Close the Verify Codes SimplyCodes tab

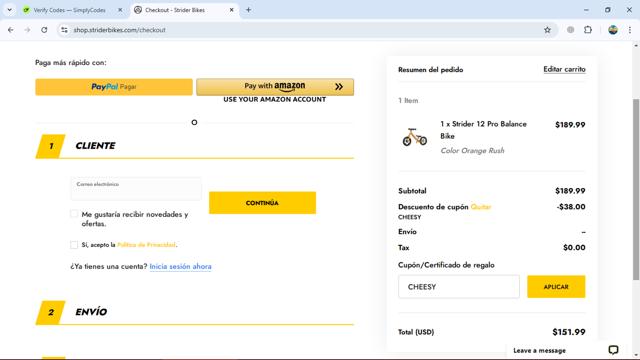click(120, 10)
